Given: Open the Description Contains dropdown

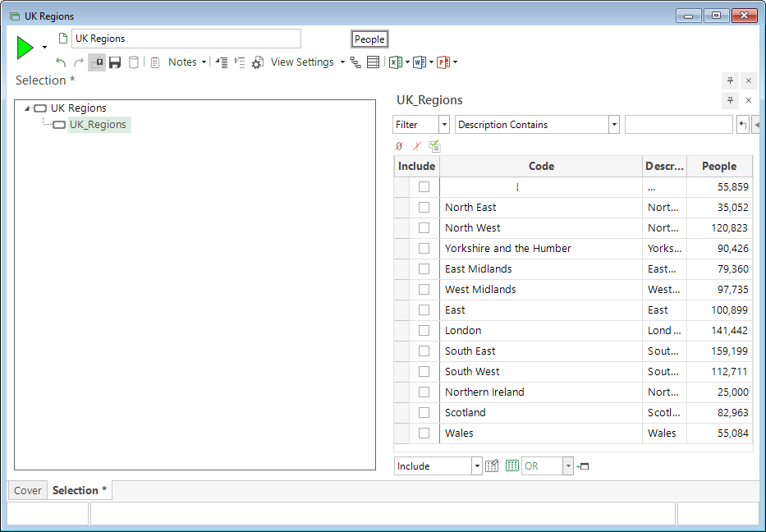Looking at the screenshot, I should (x=614, y=125).
